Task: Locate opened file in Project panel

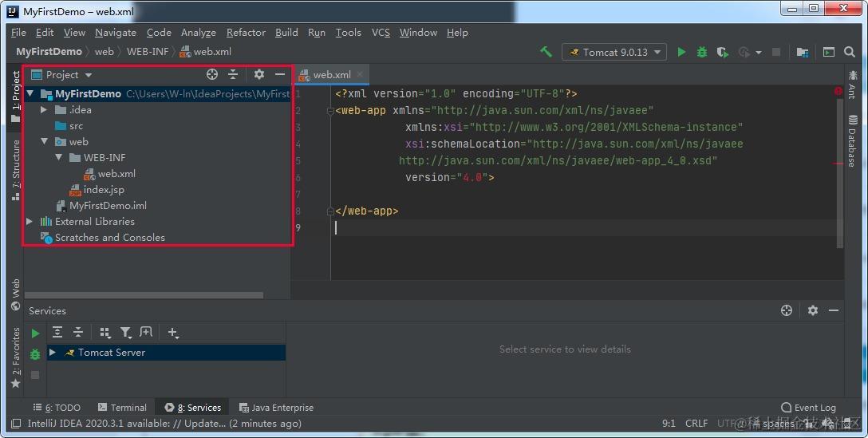Action: (212, 74)
